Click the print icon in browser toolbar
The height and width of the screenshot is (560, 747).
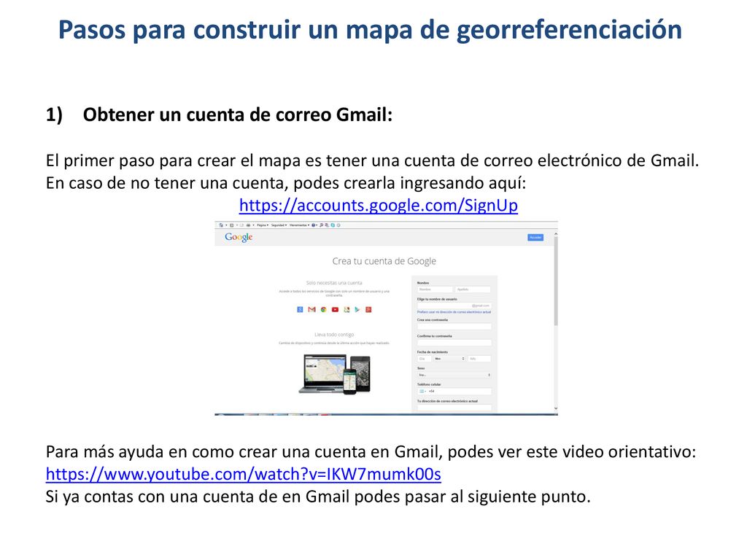click(248, 225)
